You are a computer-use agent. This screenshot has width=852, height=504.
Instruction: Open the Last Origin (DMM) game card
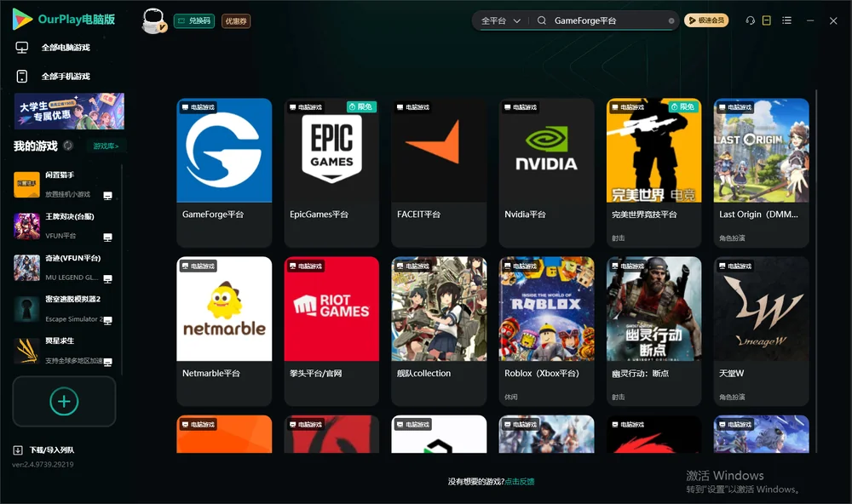(x=761, y=173)
